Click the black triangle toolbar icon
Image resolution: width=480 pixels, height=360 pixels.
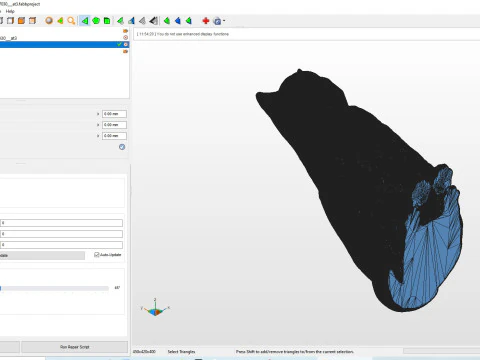point(153,21)
